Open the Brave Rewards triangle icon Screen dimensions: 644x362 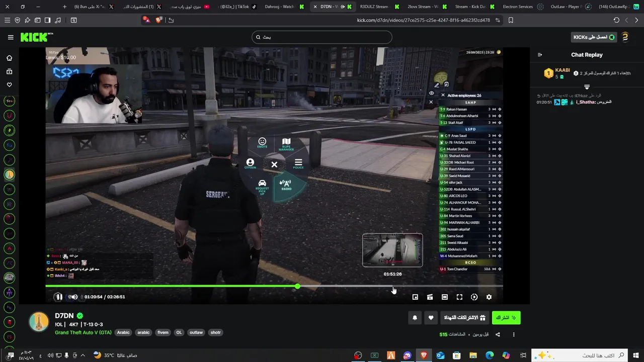146,20
